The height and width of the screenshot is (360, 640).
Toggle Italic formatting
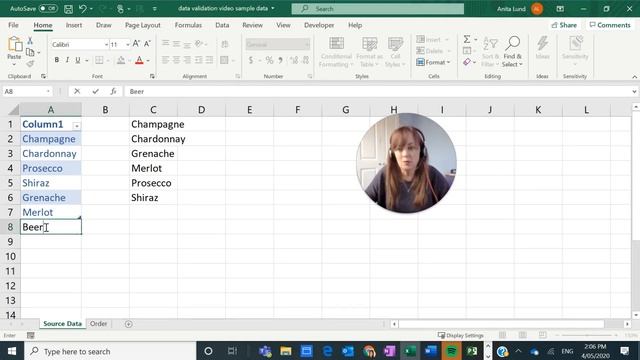67,60
